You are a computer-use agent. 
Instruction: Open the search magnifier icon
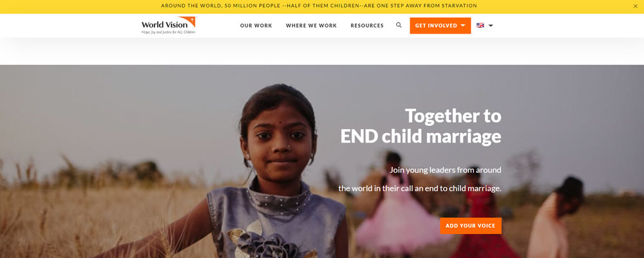[399, 25]
